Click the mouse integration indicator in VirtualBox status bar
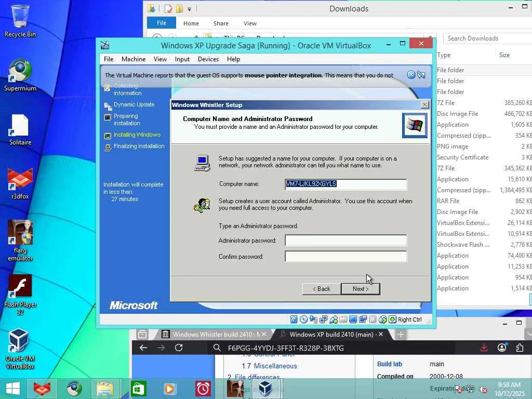Screen dimensions: 532x399 coord(383,320)
